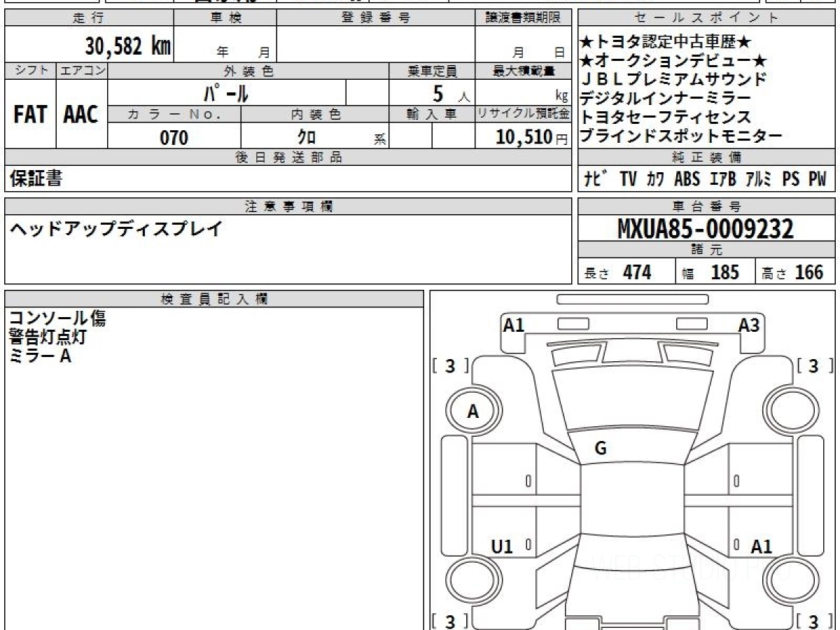Select the 保証書 entry
The image size is (840, 630).
coord(36,178)
